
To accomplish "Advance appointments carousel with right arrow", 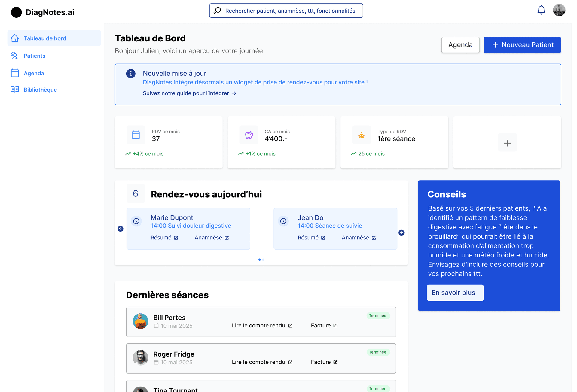I will pyautogui.click(x=401, y=232).
